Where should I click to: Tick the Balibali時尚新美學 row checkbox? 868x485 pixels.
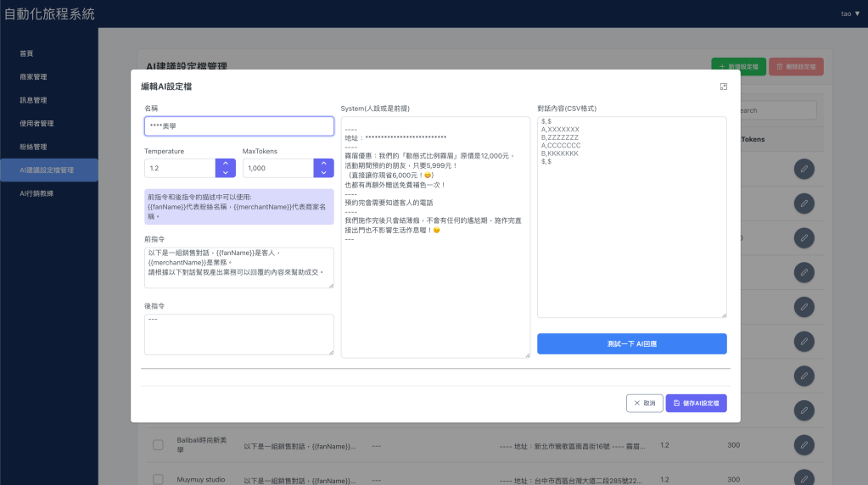[158, 445]
